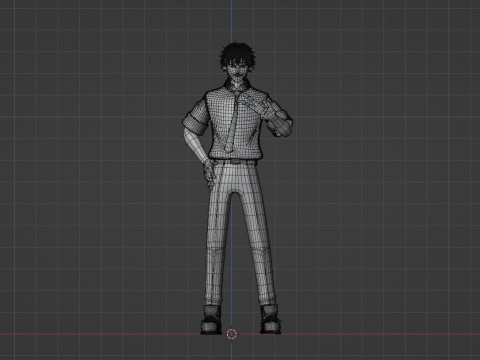Click the 3D cursor at the origin
Image resolution: width=480 pixels, height=360 pixels.
coord(232,334)
